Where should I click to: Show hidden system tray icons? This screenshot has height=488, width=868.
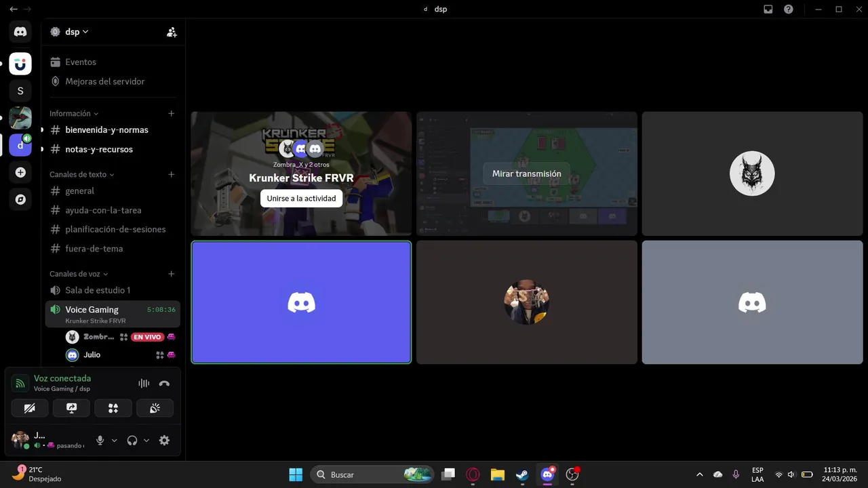699,474
